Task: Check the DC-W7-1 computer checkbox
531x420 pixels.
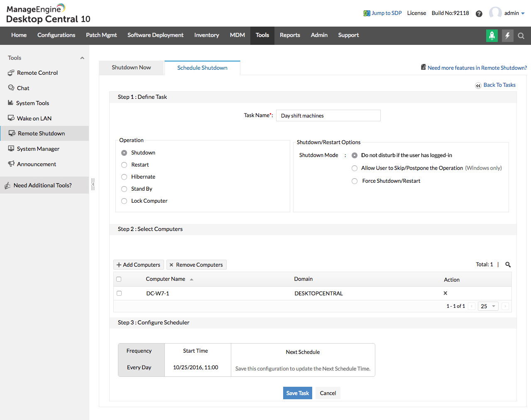Action: 119,293
